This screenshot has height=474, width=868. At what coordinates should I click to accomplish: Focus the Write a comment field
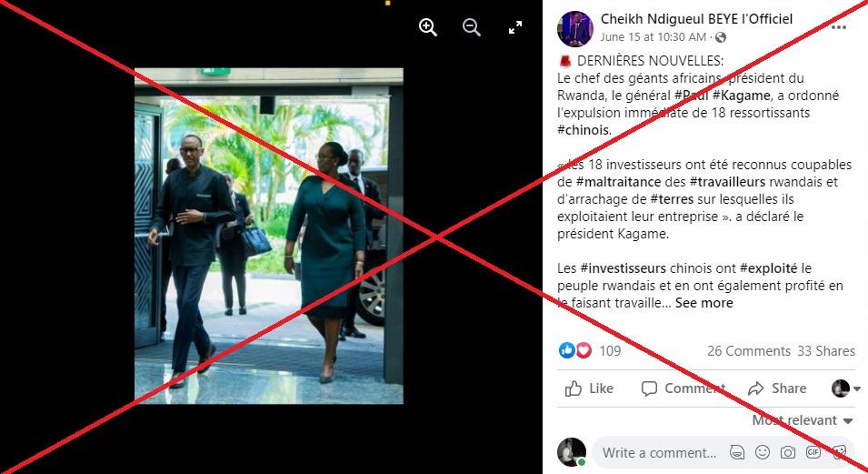[659, 452]
